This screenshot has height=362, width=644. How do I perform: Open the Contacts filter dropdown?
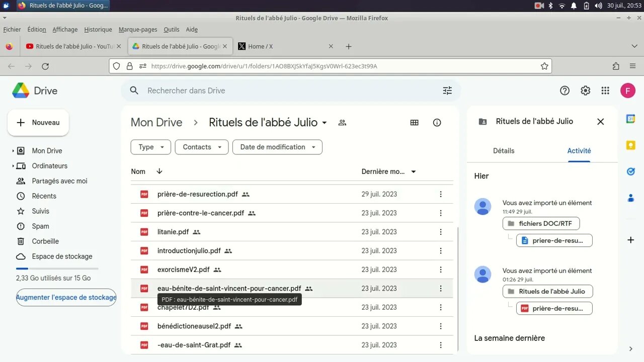(202, 147)
